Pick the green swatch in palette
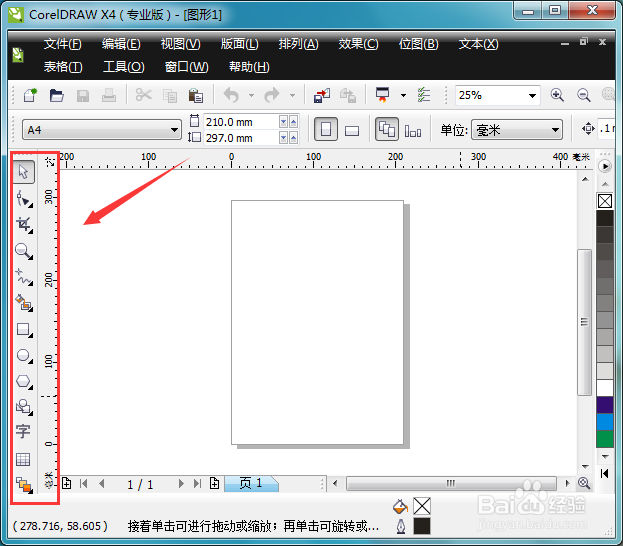This screenshot has width=623, height=546. (605, 439)
